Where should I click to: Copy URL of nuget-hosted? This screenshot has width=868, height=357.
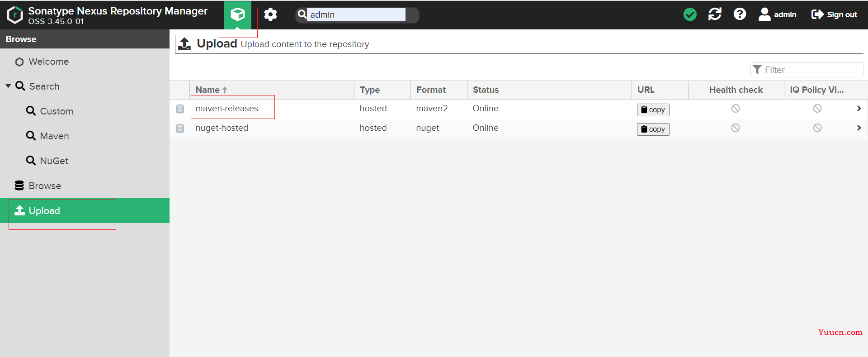[x=653, y=129]
